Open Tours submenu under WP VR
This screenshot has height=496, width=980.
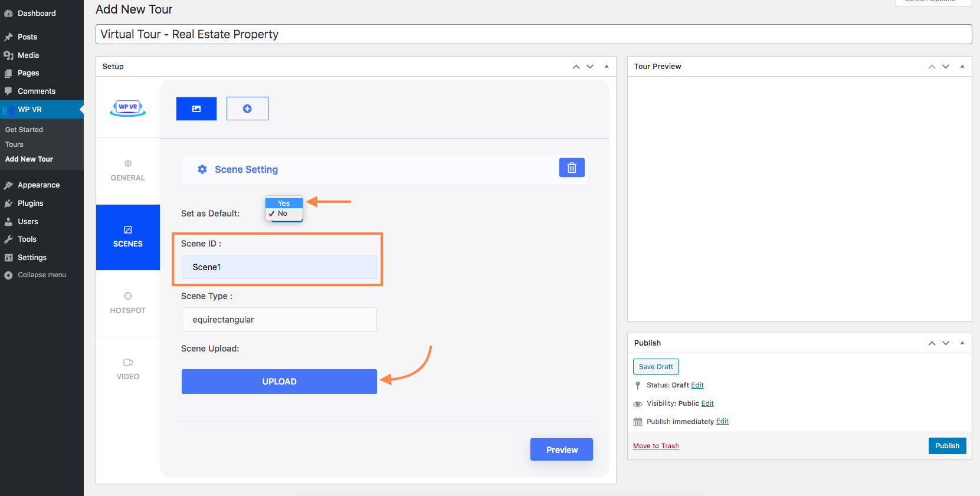pyautogui.click(x=14, y=144)
